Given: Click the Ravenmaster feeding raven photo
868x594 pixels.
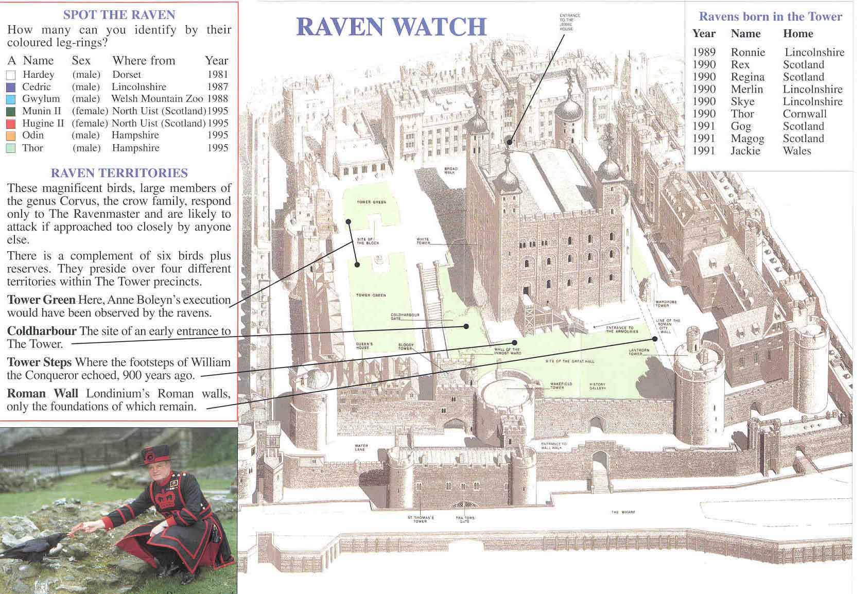Looking at the screenshot, I should [x=118, y=510].
